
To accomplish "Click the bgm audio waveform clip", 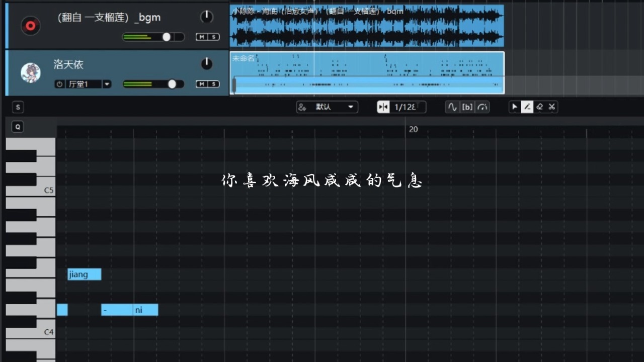I will pyautogui.click(x=367, y=26).
